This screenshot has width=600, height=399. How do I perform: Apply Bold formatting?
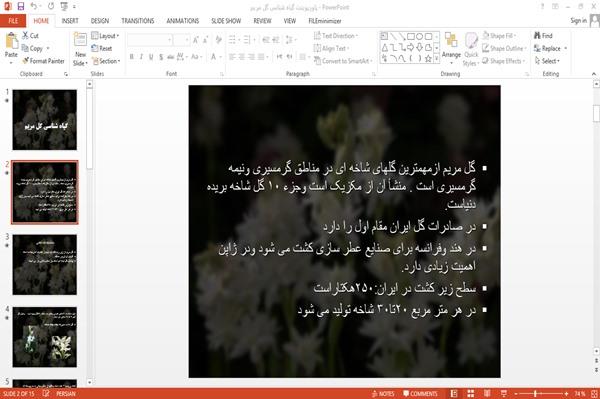coord(132,57)
